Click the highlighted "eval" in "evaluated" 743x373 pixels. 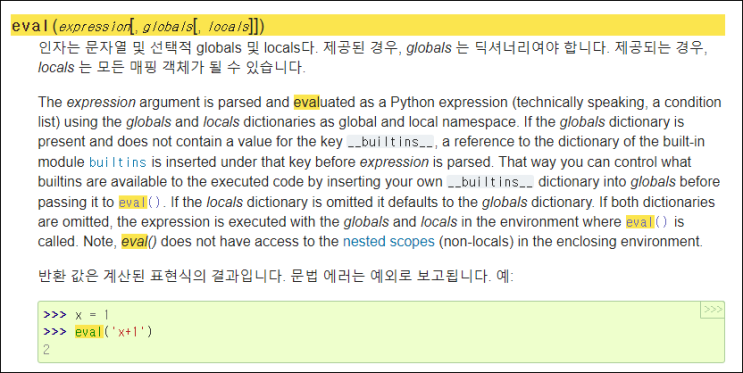[307, 102]
